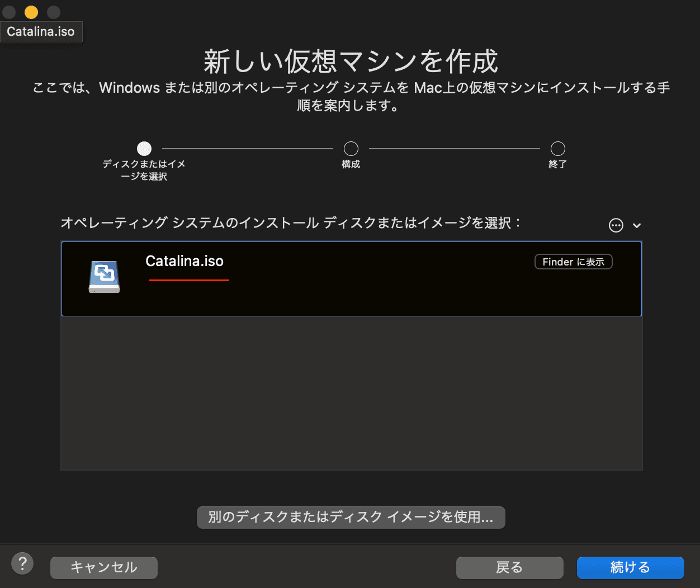Click the circled ellipsis options icon

click(x=615, y=225)
